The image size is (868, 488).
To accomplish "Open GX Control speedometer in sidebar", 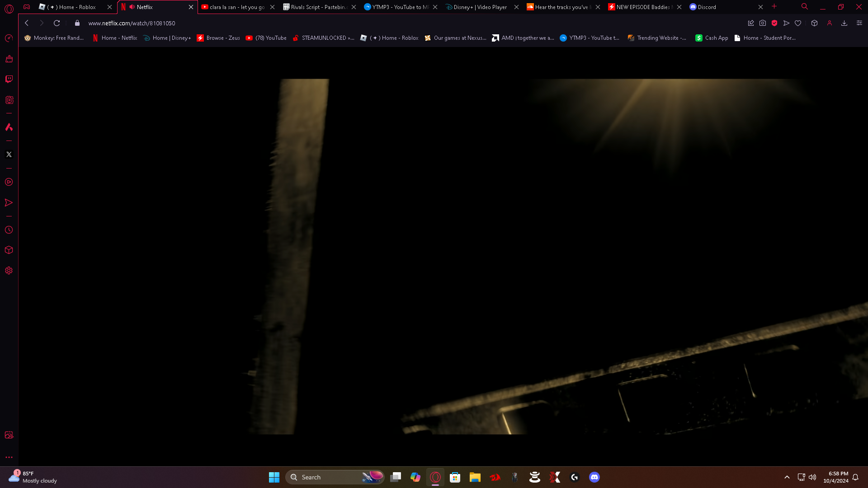I will (9, 38).
